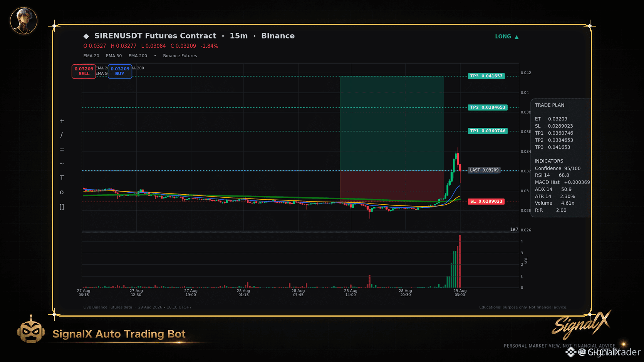Click the Volume 4.61x row
The width and height of the screenshot is (644, 362).
(555, 203)
